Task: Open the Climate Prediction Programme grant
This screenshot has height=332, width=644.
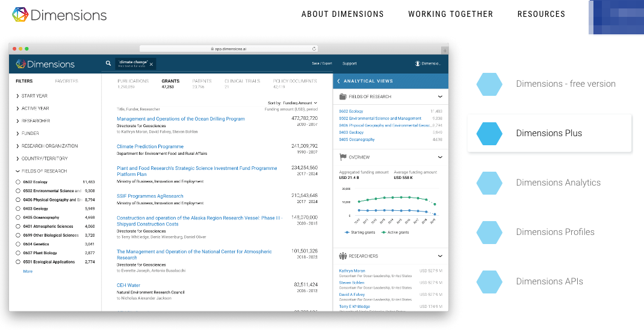Action: [150, 146]
